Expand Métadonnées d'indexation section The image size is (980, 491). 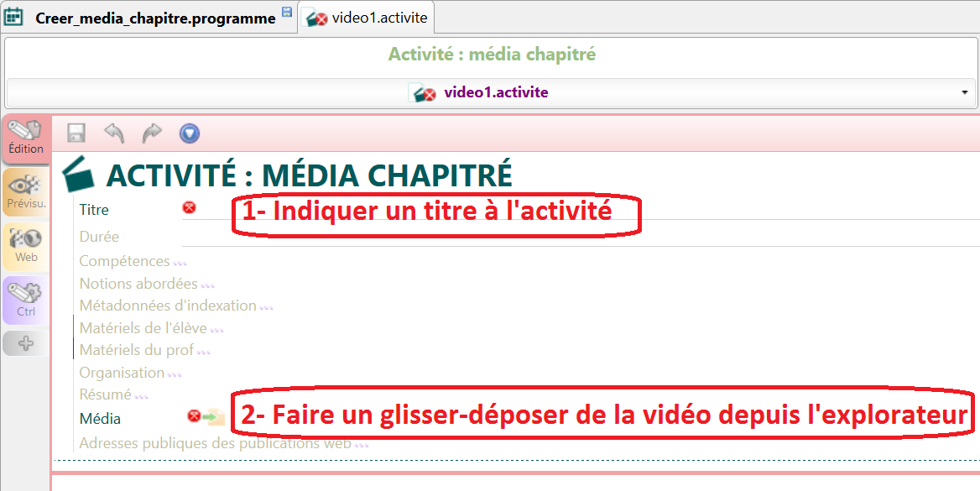(x=175, y=306)
